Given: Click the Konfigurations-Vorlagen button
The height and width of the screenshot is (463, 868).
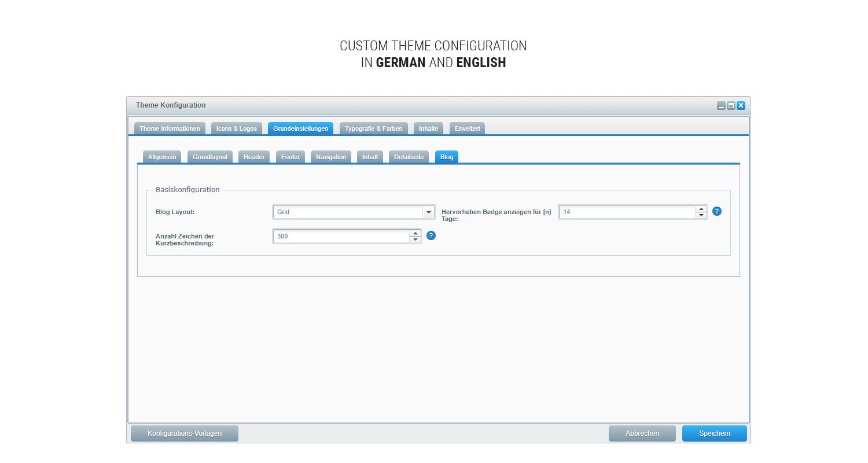Looking at the screenshot, I should (x=185, y=433).
